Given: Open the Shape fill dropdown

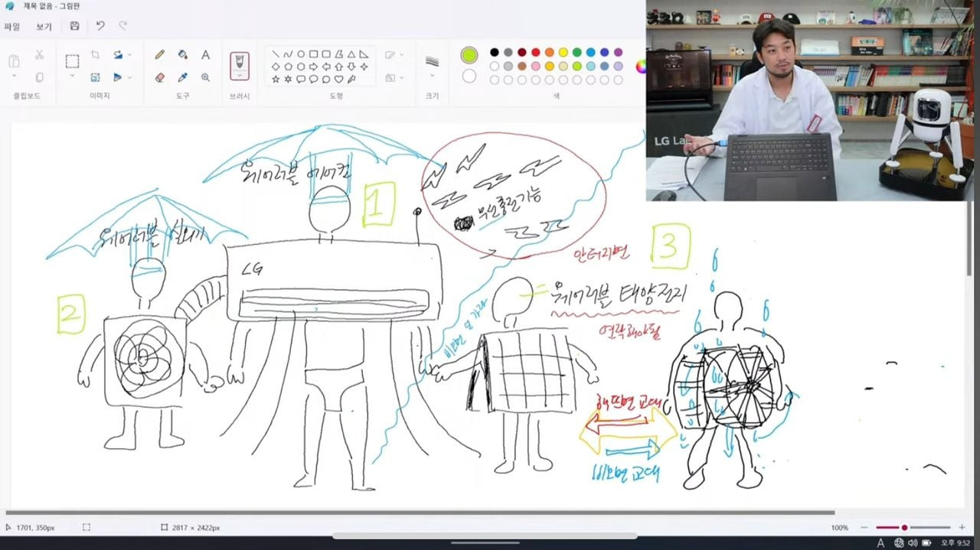Looking at the screenshot, I should click(x=393, y=77).
